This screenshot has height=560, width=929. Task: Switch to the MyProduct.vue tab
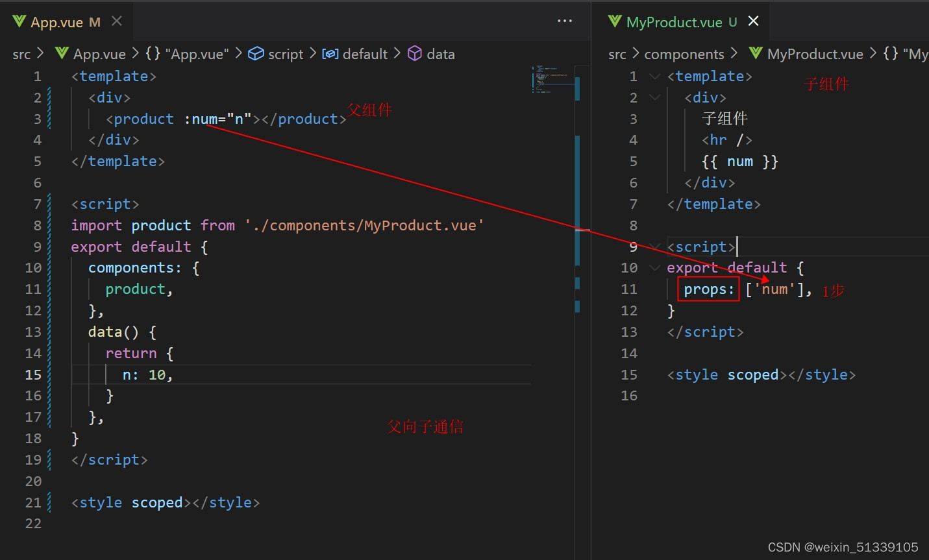[682, 22]
